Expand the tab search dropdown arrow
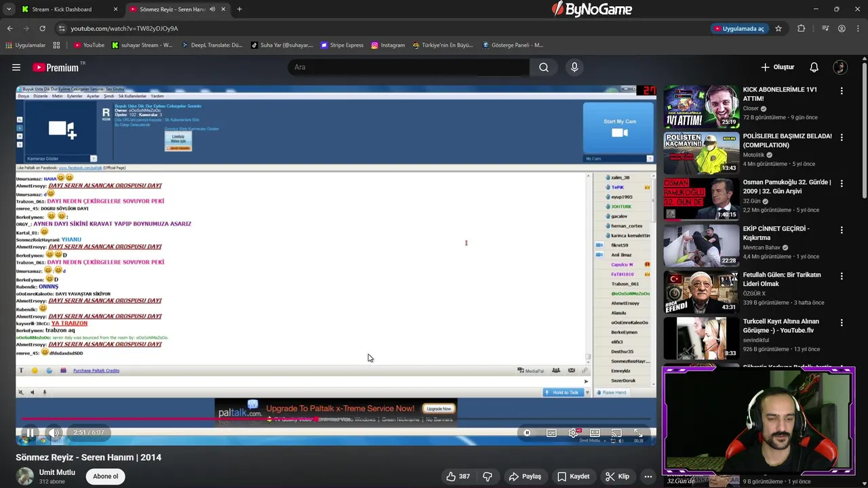 click(8, 9)
